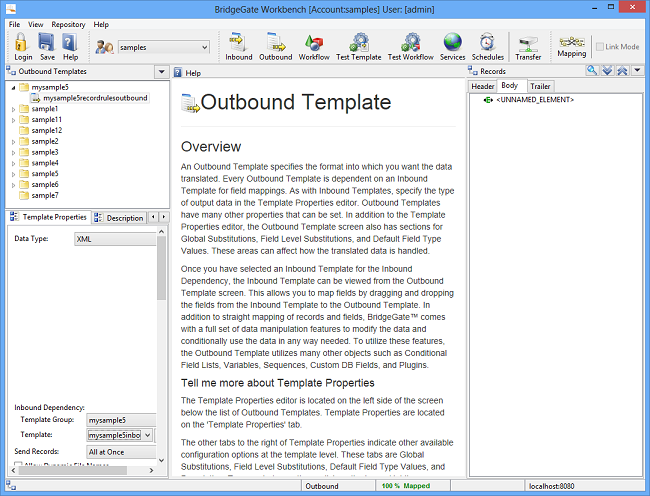This screenshot has width=650, height=496.
Task: Open the Repository menu
Action: 68,24
